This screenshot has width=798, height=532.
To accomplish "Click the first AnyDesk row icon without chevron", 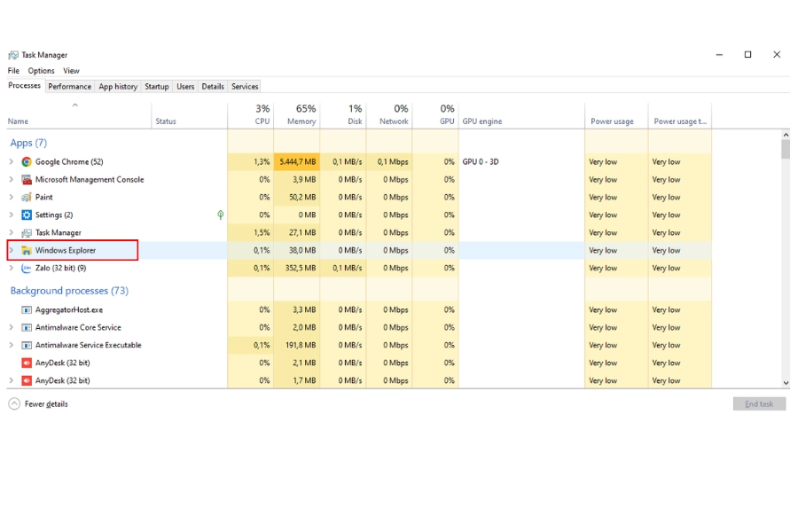I will pyautogui.click(x=27, y=363).
